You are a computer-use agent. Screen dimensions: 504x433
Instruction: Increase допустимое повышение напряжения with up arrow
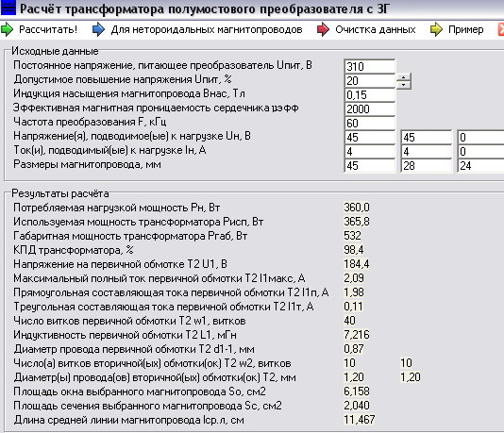pos(403,77)
